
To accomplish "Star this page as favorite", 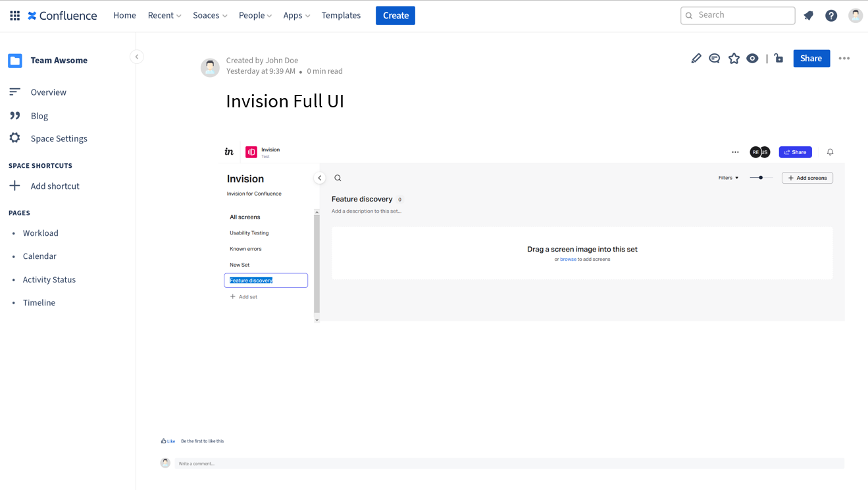I will click(734, 59).
